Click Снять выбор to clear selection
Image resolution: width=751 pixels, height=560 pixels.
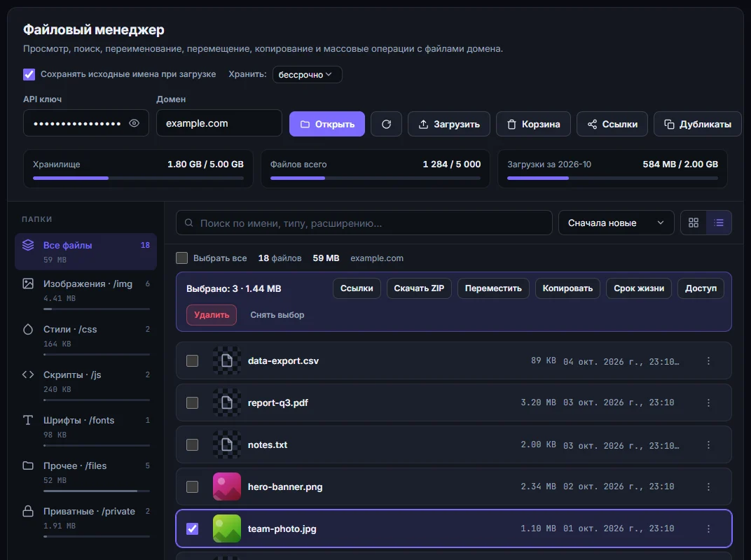[x=277, y=315]
